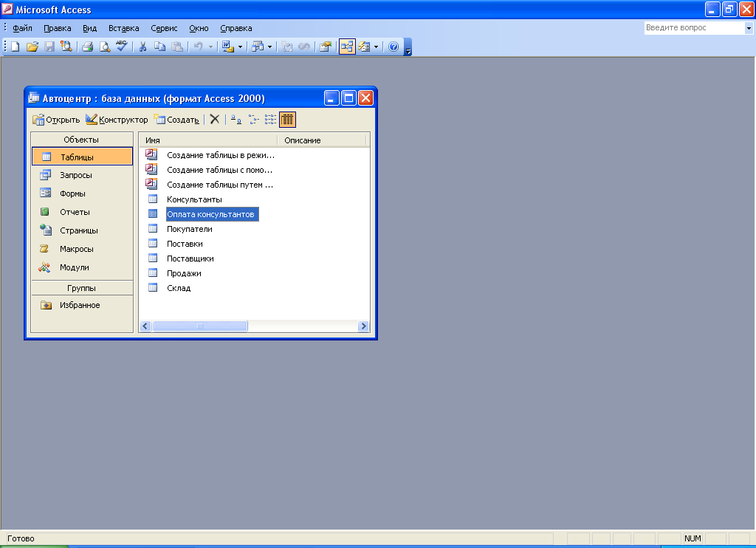The image size is (756, 548).
Task: Click the Code icon in toolbar
Action: coord(287,47)
